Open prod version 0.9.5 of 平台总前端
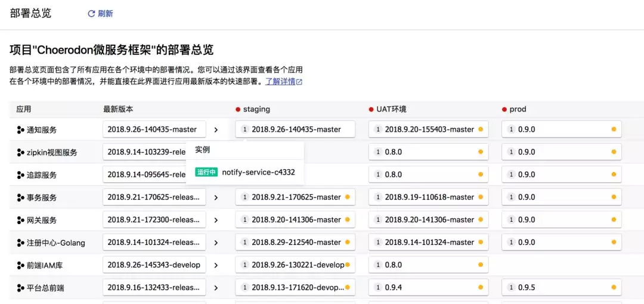The height and width of the screenshot is (304, 644). [x=562, y=287]
